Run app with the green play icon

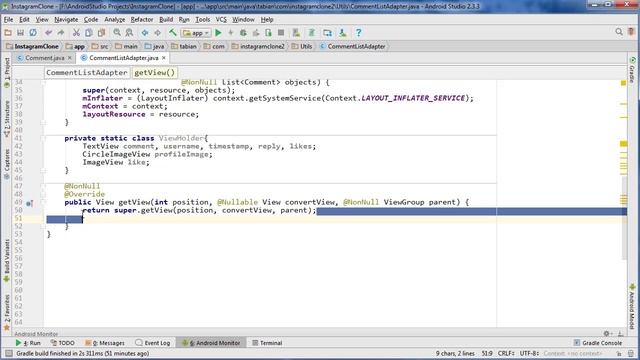218,33
